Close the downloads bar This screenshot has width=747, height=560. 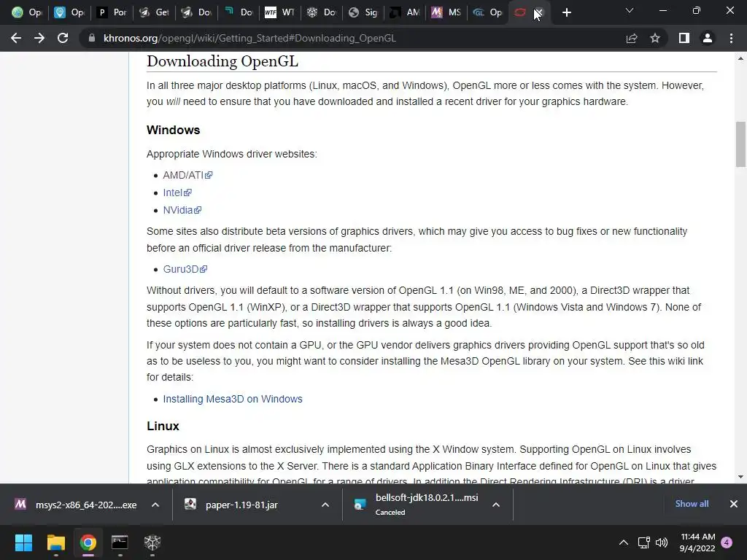(x=734, y=504)
